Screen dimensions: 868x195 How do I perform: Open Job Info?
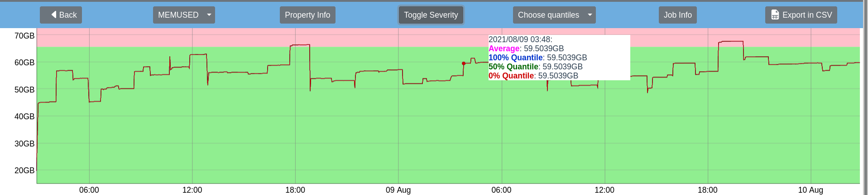[x=677, y=15]
